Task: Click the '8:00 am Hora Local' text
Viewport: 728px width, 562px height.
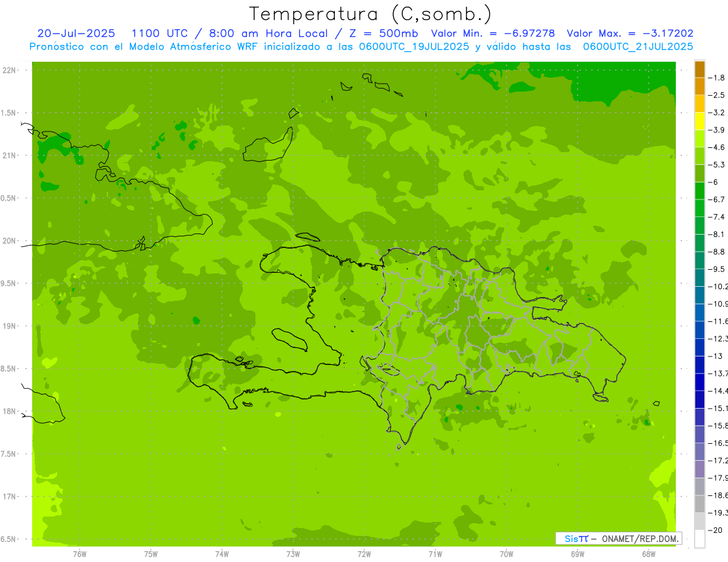Action: 268,33
